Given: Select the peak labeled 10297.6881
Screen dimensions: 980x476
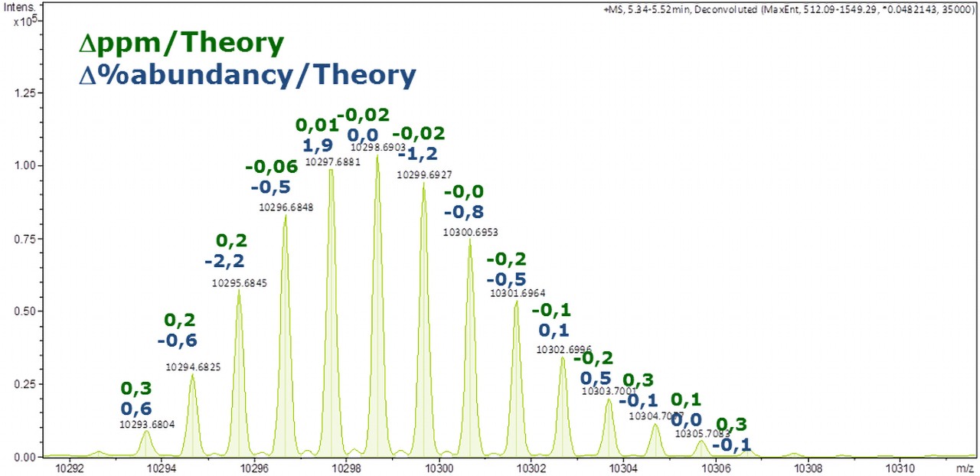Looking at the screenshot, I should click(332, 161).
